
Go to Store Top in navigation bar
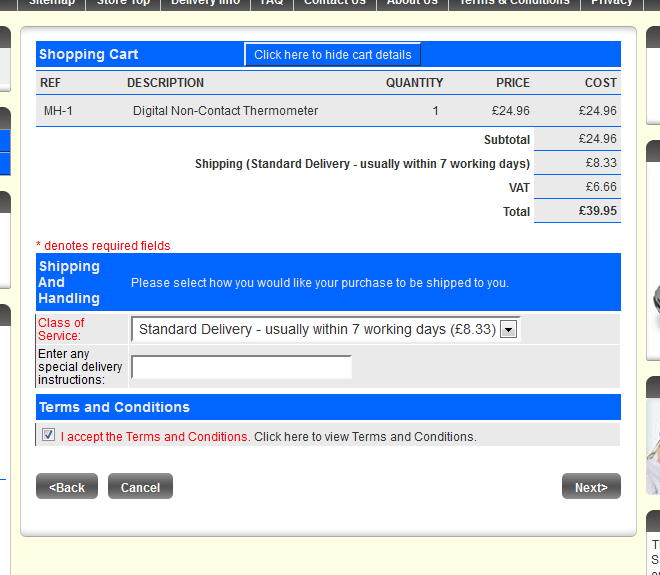123,3
